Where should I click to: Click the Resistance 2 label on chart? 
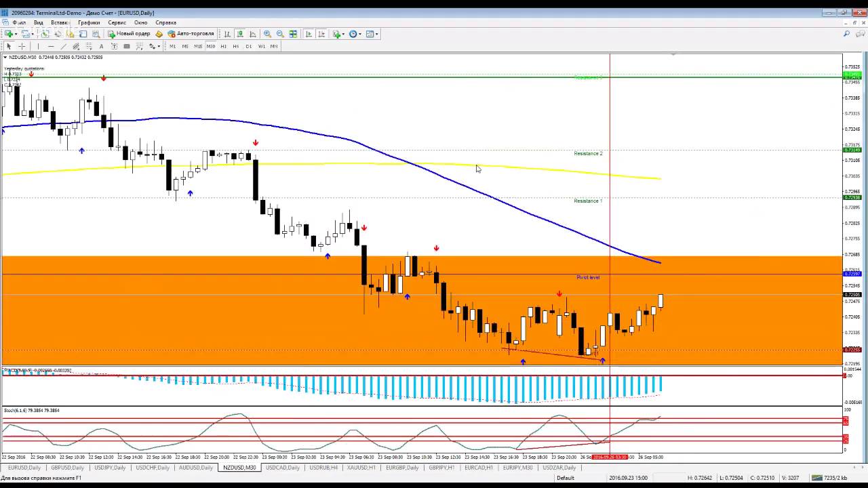click(x=588, y=153)
